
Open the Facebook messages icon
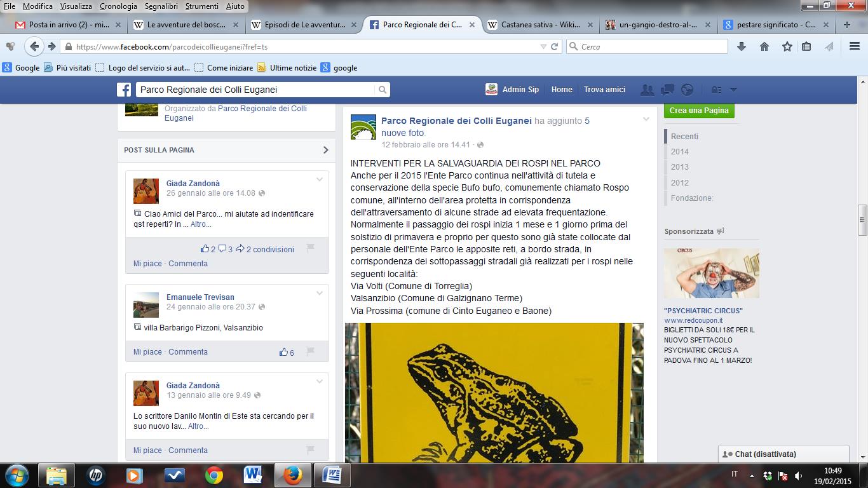667,90
